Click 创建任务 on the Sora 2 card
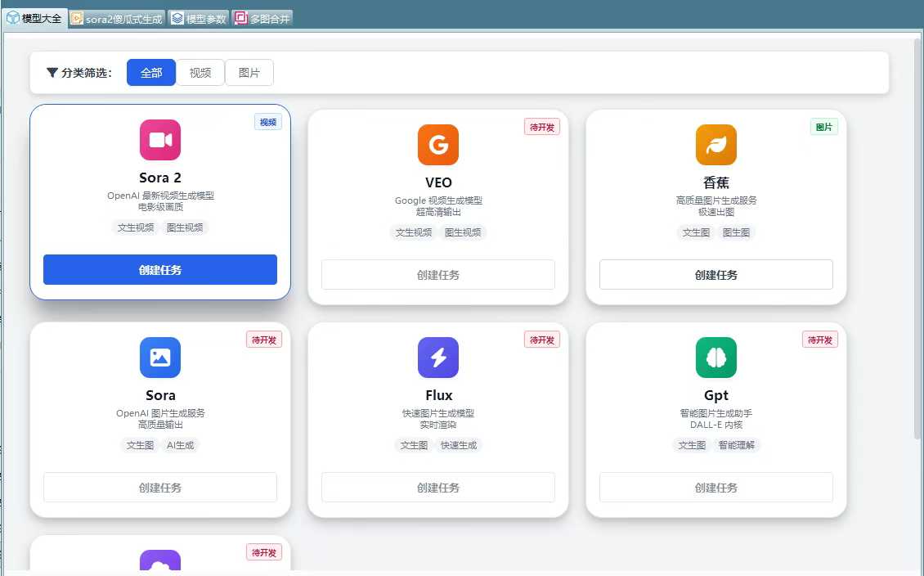This screenshot has width=924, height=576. pos(160,270)
